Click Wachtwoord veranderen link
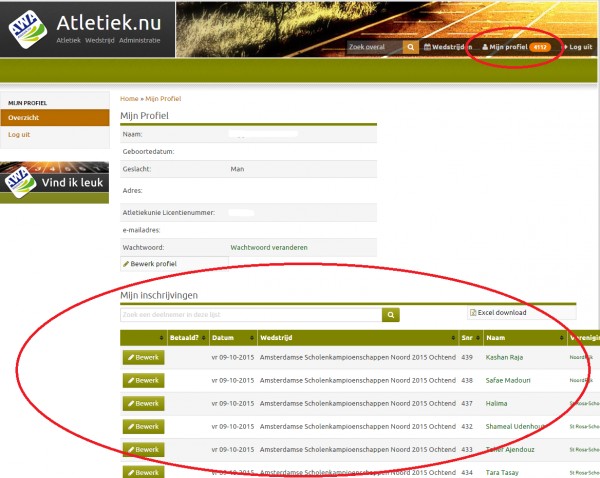Screen dimensions: 600x478 tap(268, 246)
